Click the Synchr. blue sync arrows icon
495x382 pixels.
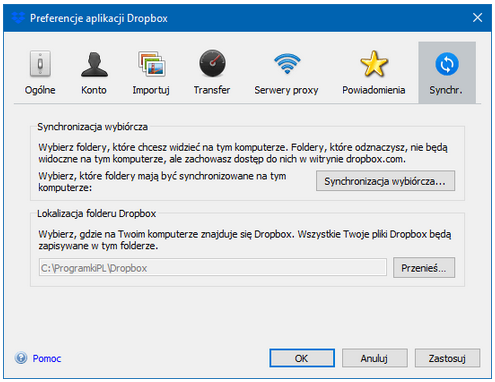point(447,64)
